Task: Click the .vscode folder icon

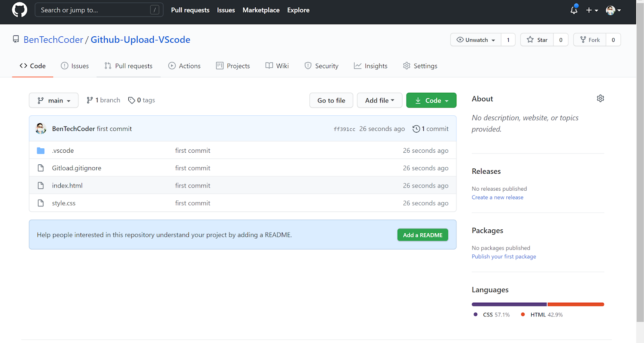Action: coord(41,150)
